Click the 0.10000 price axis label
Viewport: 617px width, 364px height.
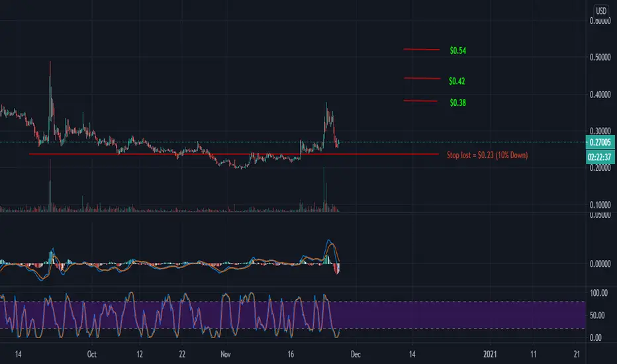(x=600, y=205)
